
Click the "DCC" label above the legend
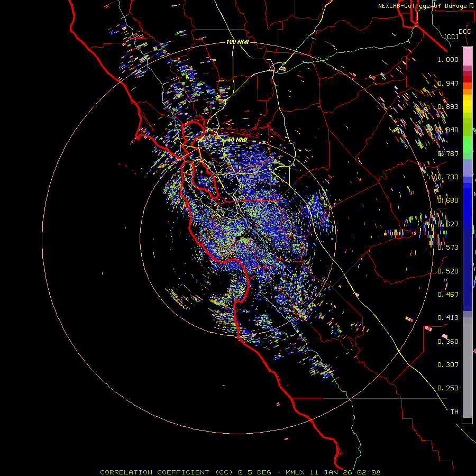tap(464, 32)
